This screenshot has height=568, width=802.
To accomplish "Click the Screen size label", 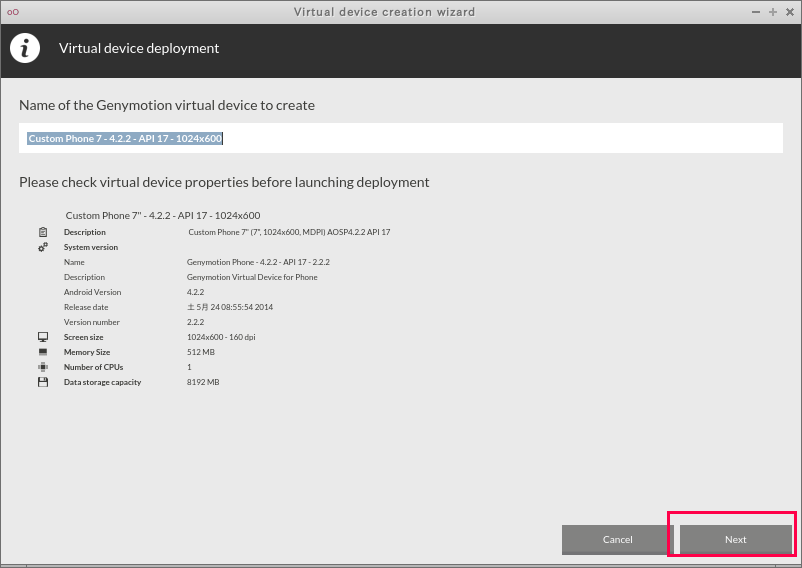I will click(83, 337).
